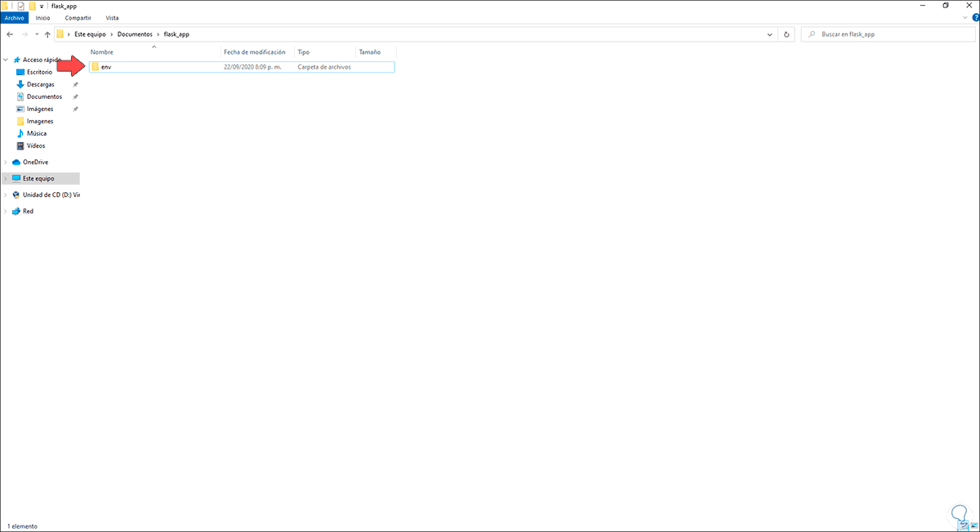The image size is (980, 532).
Task: Select the env folder
Action: 242,67
